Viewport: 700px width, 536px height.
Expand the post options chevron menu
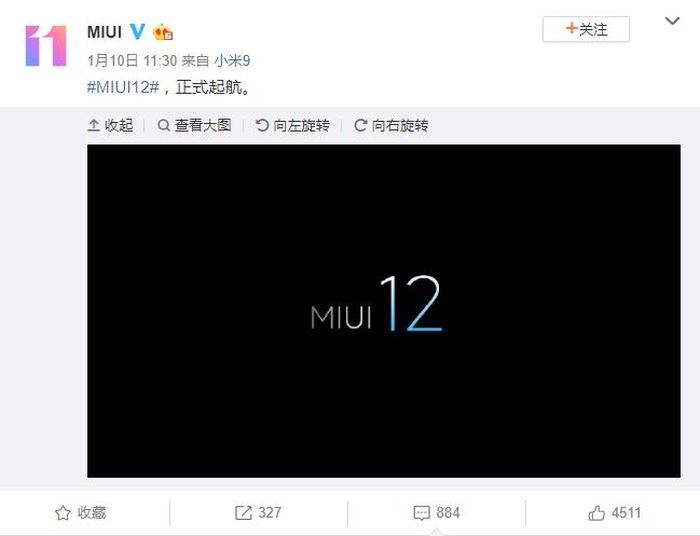click(x=672, y=21)
